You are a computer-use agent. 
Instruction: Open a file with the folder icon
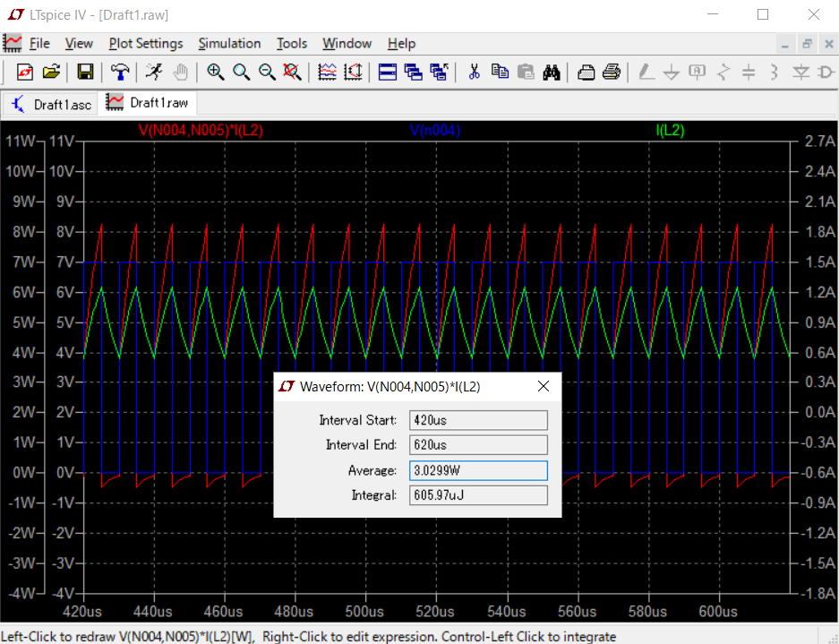pos(51,72)
